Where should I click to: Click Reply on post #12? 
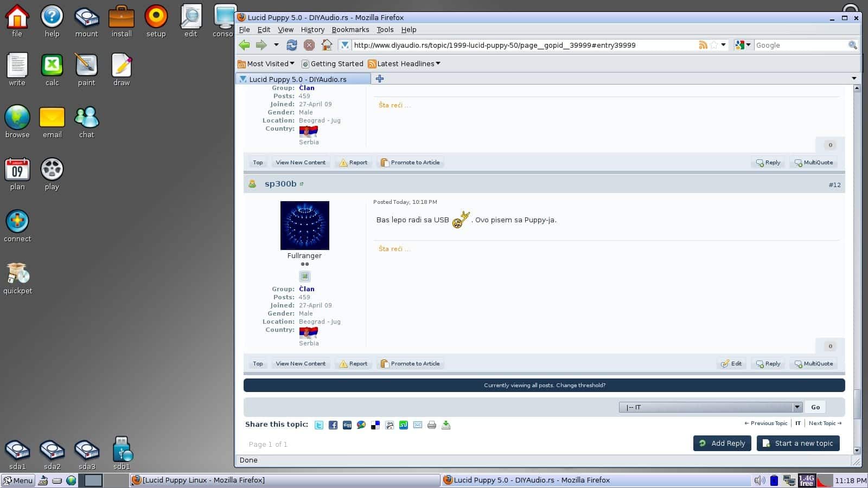pos(768,364)
